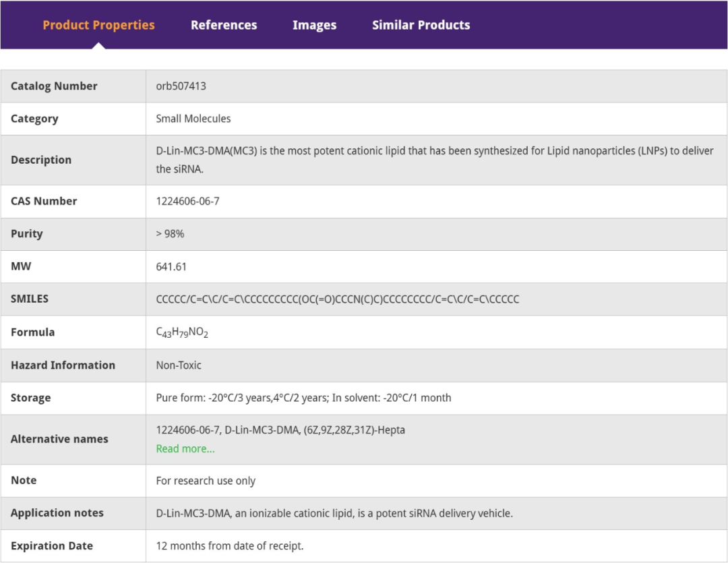
Task: Click the 'For research use only' note
Action: [x=206, y=481]
